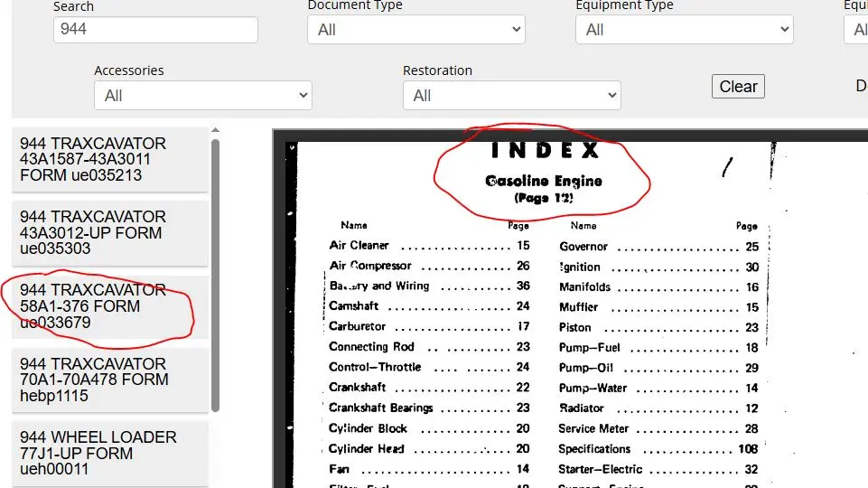Click the Fan index entry

click(429, 469)
